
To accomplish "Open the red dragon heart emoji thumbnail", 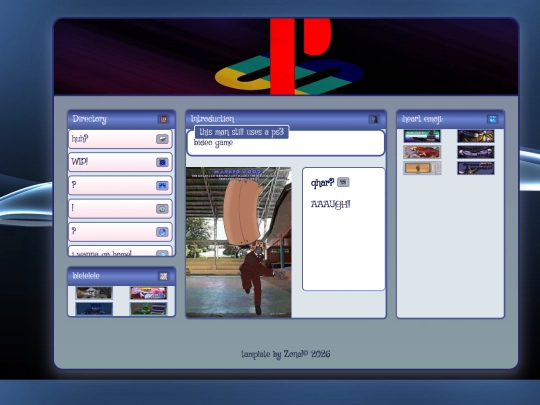I will (422, 152).
